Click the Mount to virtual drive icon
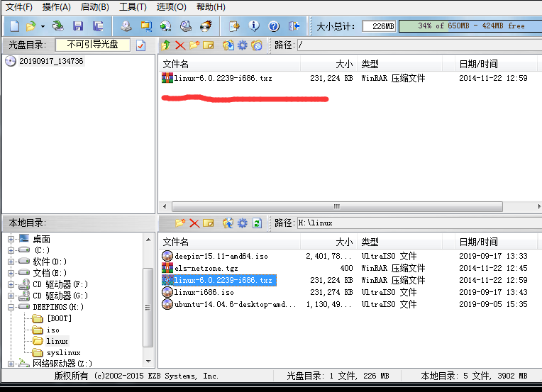The image size is (542, 392). tap(166, 26)
